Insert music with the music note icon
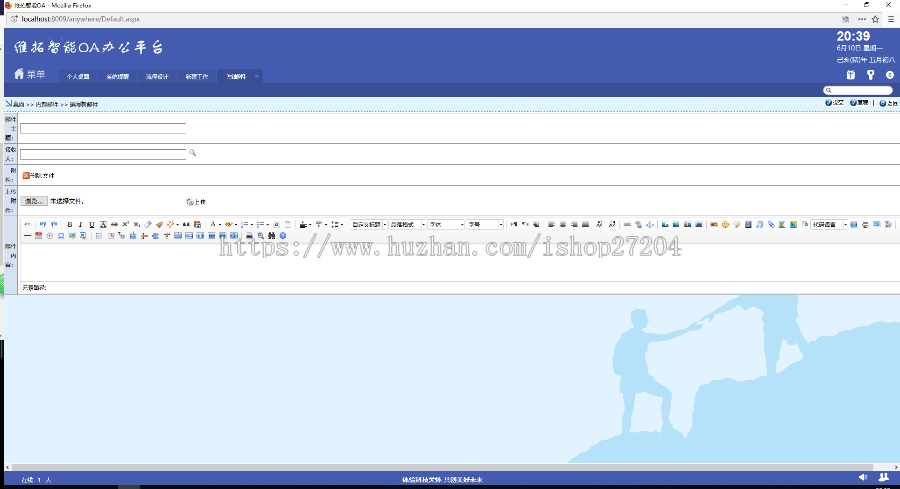This screenshot has width=900, height=489. (x=759, y=224)
